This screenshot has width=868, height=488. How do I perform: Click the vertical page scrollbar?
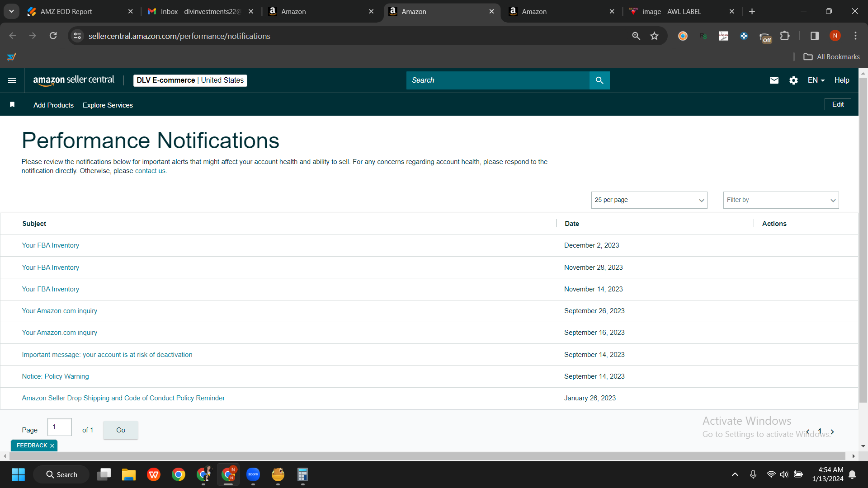[863, 239]
